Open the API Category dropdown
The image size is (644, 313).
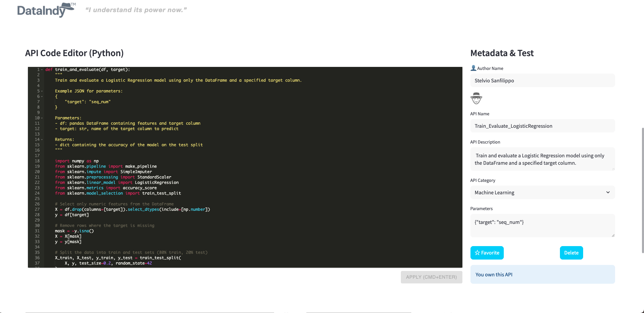point(542,193)
